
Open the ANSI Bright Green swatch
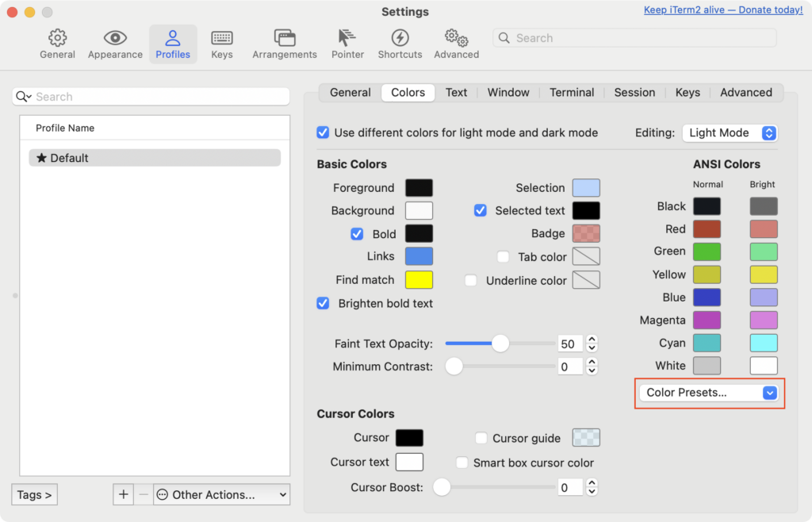pos(764,251)
